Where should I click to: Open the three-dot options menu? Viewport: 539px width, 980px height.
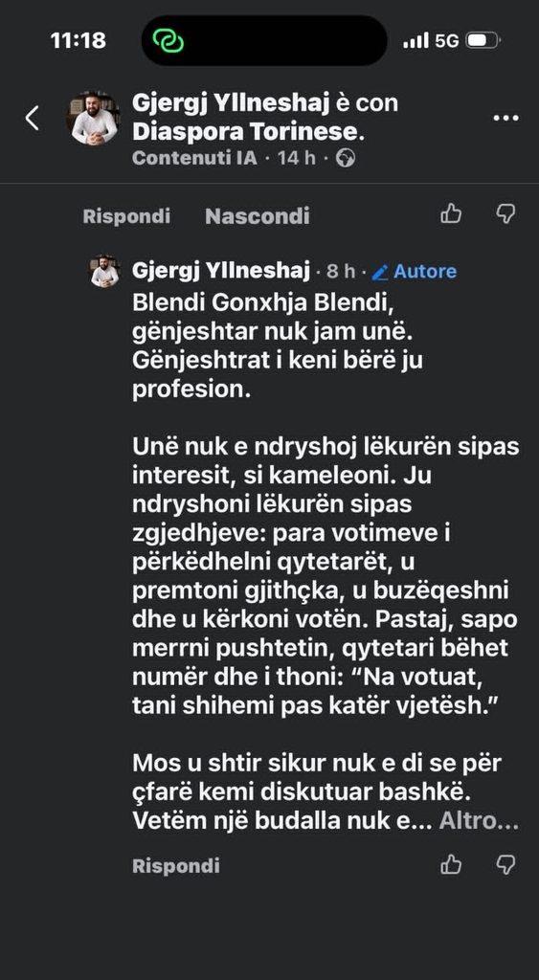(505, 118)
